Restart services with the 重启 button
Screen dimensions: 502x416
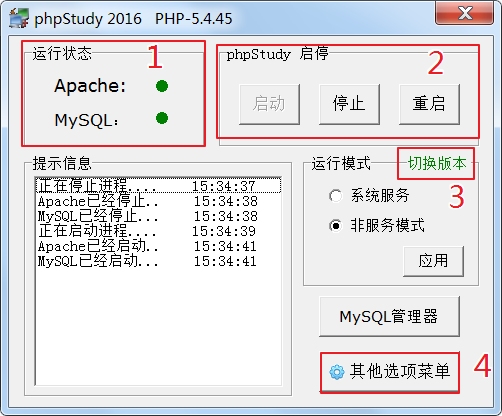pyautogui.click(x=429, y=104)
